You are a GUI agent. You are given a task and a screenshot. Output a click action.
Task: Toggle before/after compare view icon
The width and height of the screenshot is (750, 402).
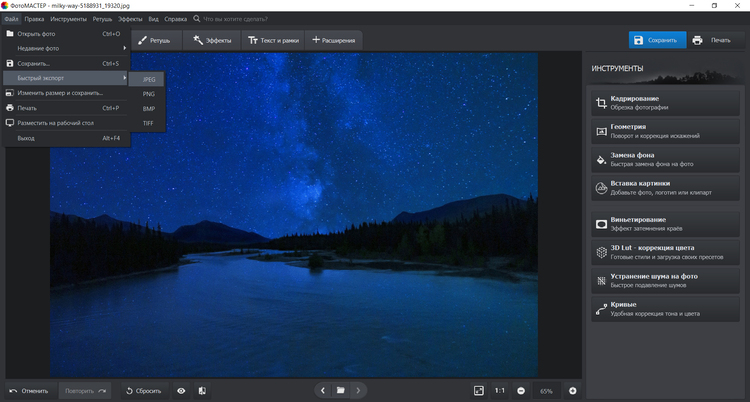pos(202,390)
